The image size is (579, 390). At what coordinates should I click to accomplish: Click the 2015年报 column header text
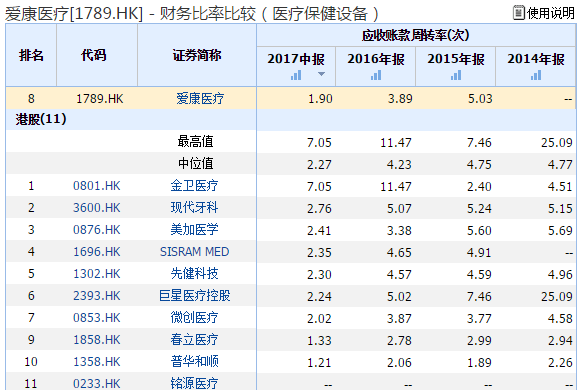[x=456, y=59]
